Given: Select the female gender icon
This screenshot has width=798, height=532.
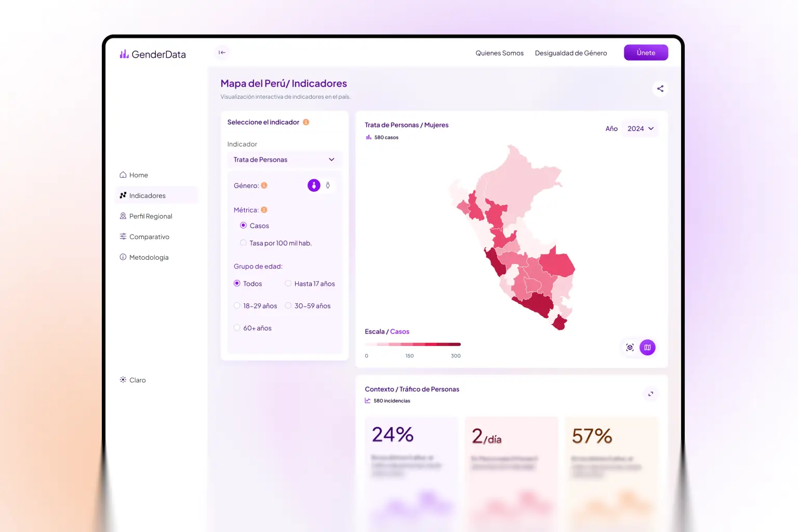Looking at the screenshot, I should pos(314,185).
